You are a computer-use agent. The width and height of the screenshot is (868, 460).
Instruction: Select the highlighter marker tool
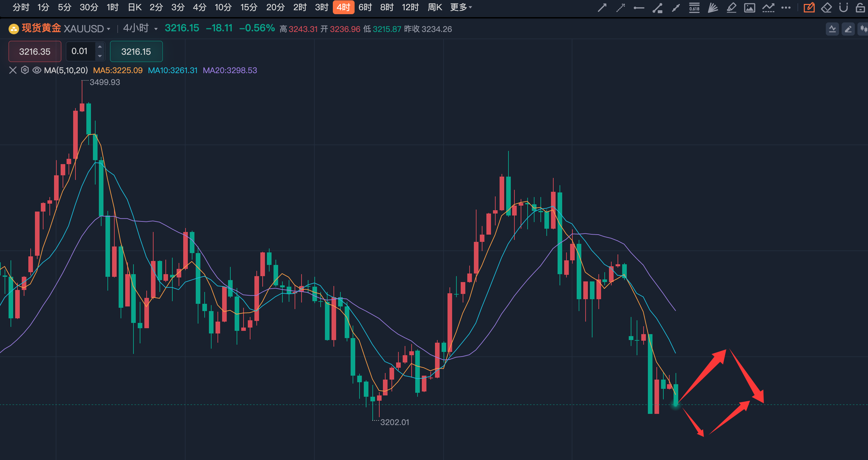pos(731,7)
